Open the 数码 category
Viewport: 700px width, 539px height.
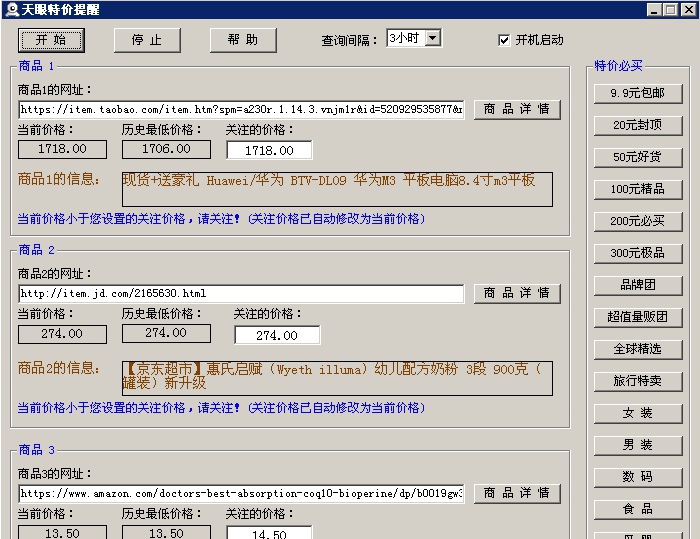point(638,477)
